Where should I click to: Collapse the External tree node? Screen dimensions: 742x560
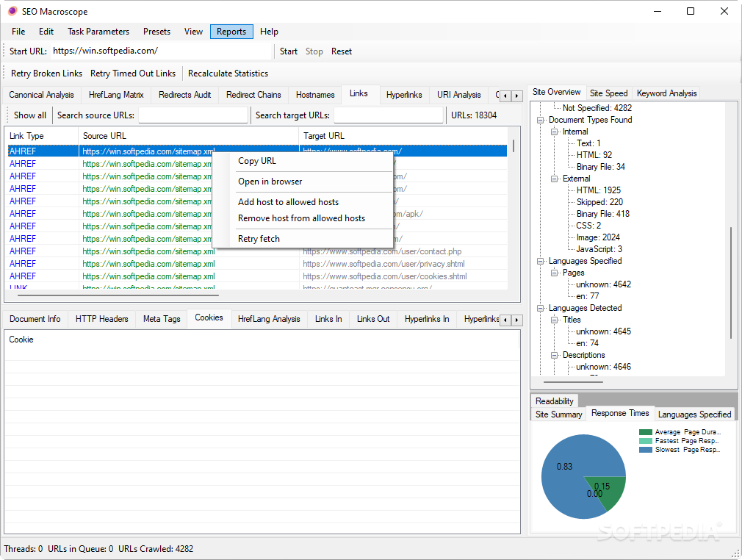coord(554,179)
